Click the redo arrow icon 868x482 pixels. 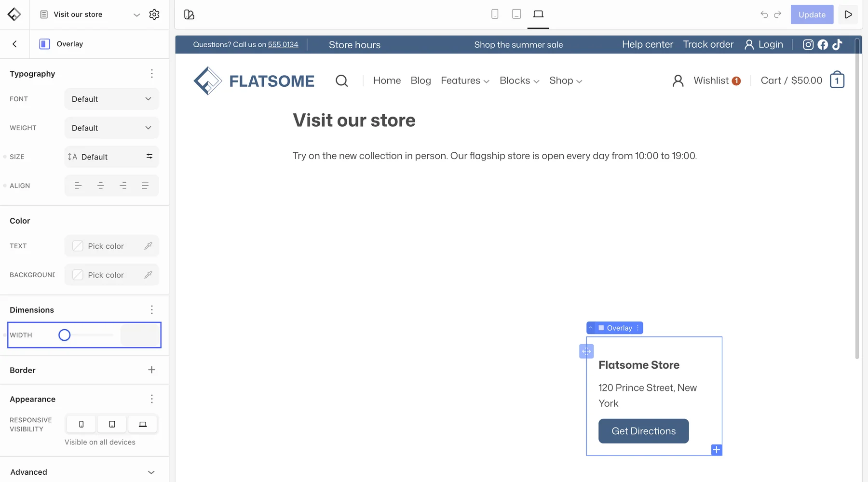(x=777, y=14)
